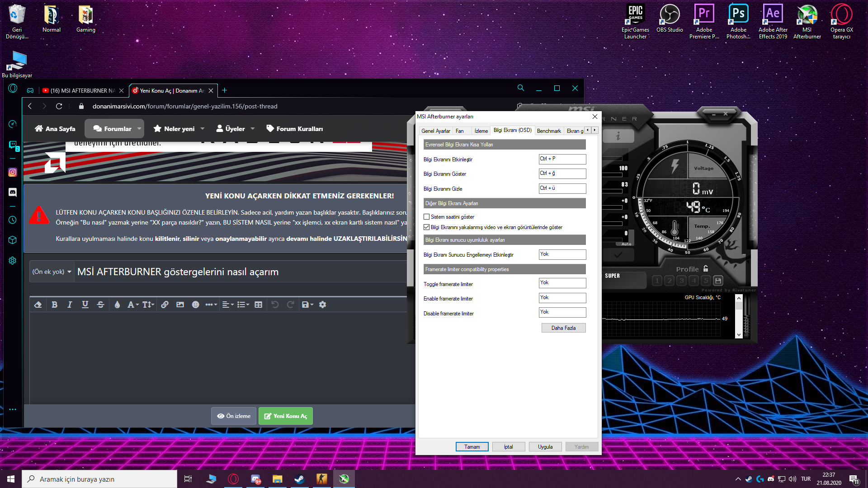Click the Uygula button
This screenshot has height=488, width=868.
[x=545, y=447]
